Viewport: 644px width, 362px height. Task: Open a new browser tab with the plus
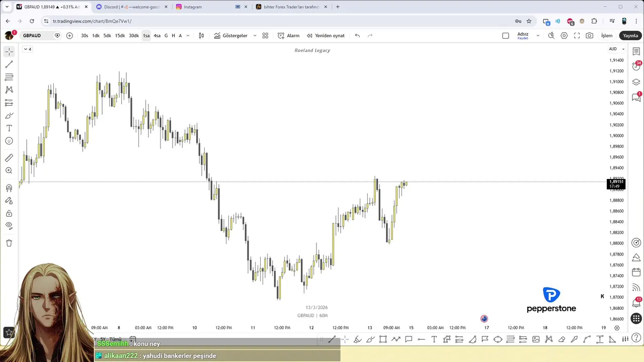click(x=338, y=7)
